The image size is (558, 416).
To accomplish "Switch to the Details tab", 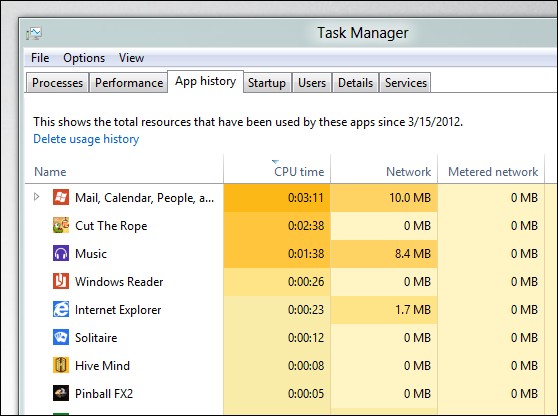I will [x=356, y=83].
